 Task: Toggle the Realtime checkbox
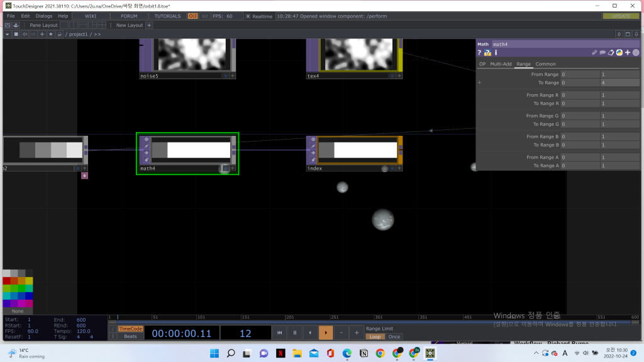click(248, 16)
